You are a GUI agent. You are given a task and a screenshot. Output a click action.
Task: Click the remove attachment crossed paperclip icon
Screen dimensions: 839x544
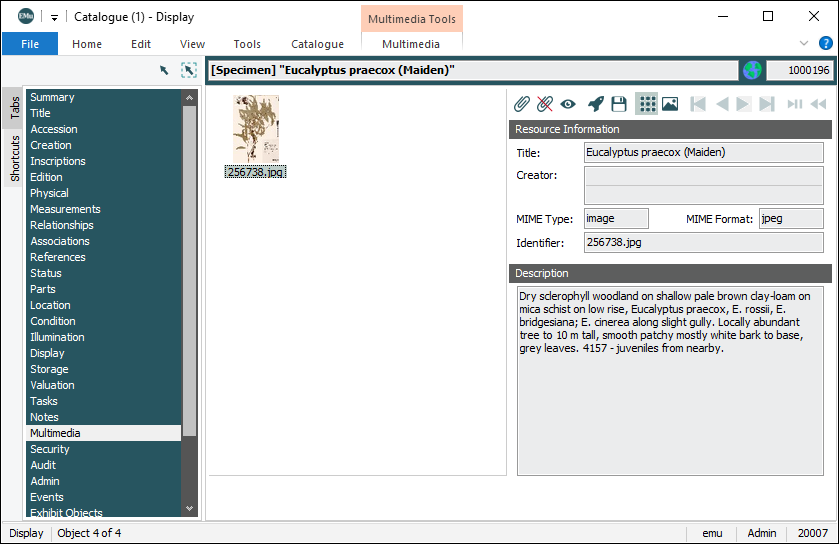click(544, 104)
